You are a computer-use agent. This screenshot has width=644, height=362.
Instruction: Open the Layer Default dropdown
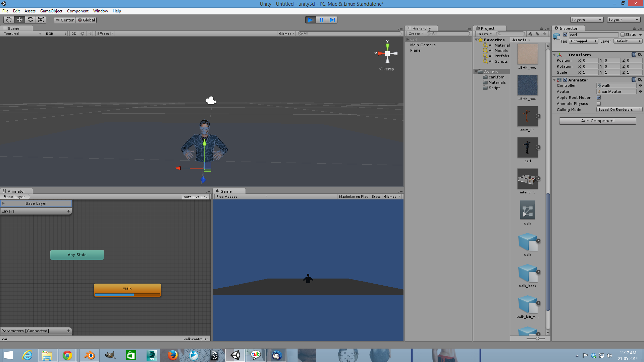[628, 41]
